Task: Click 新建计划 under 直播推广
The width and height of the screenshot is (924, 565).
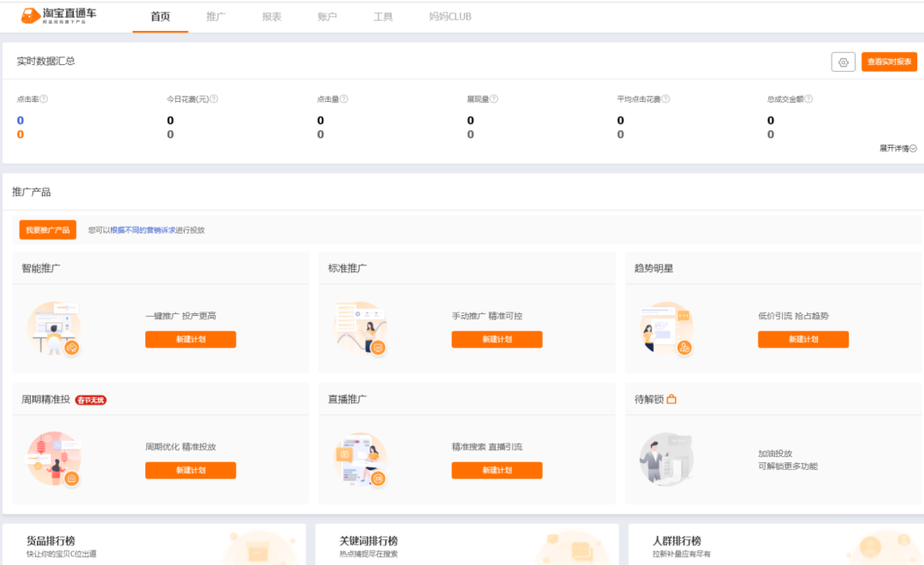Action: (497, 470)
